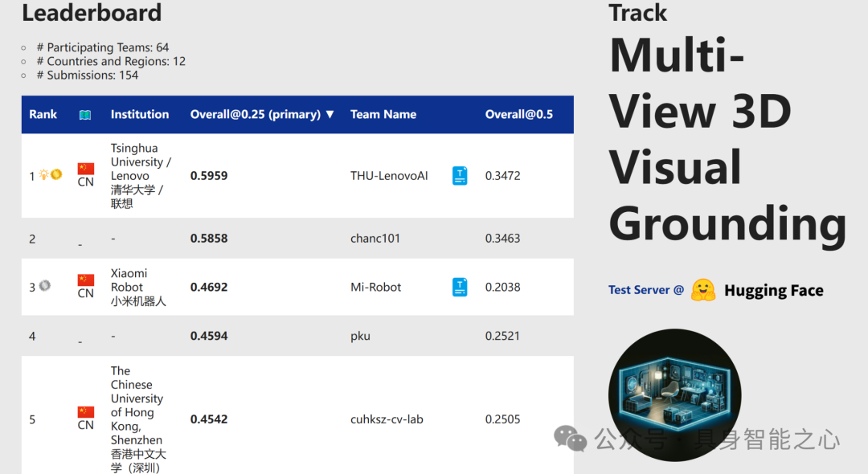
Task: Click the map icon in table header
Action: (84, 115)
